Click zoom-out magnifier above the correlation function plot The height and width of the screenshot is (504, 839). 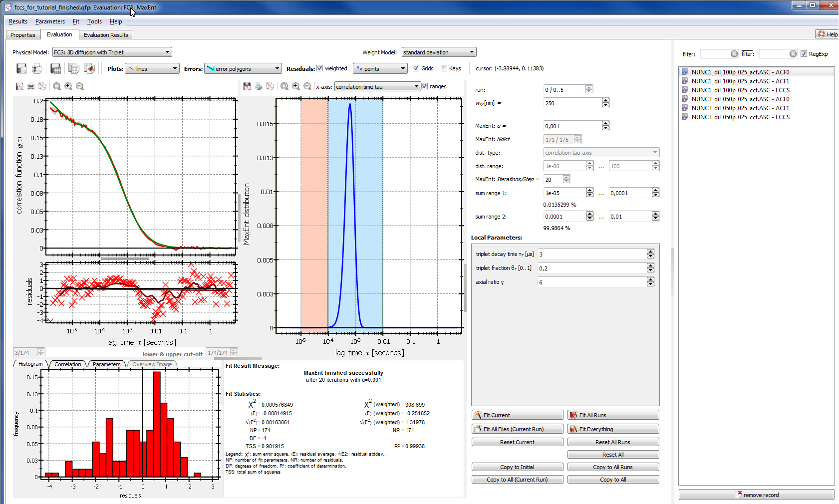click(80, 86)
